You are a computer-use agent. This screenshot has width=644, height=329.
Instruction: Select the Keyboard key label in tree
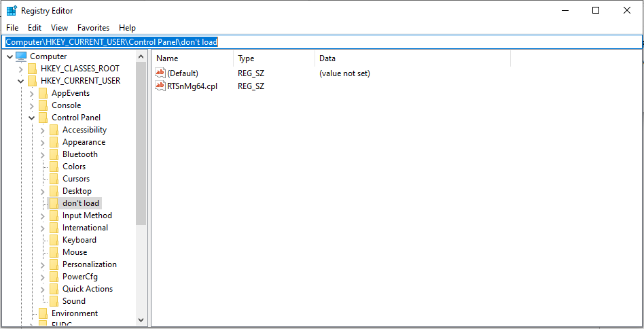79,240
